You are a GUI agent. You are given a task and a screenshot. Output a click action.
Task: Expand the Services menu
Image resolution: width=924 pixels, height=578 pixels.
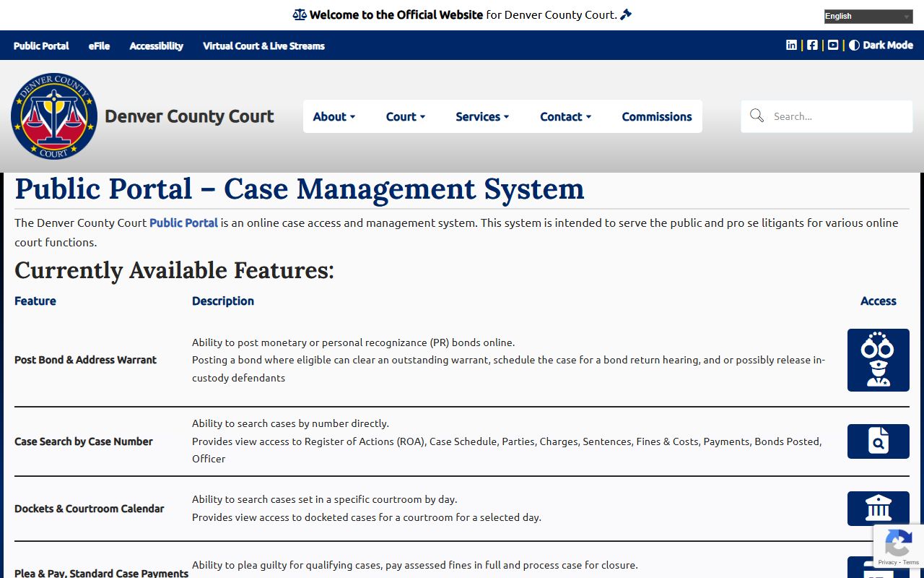coord(482,116)
